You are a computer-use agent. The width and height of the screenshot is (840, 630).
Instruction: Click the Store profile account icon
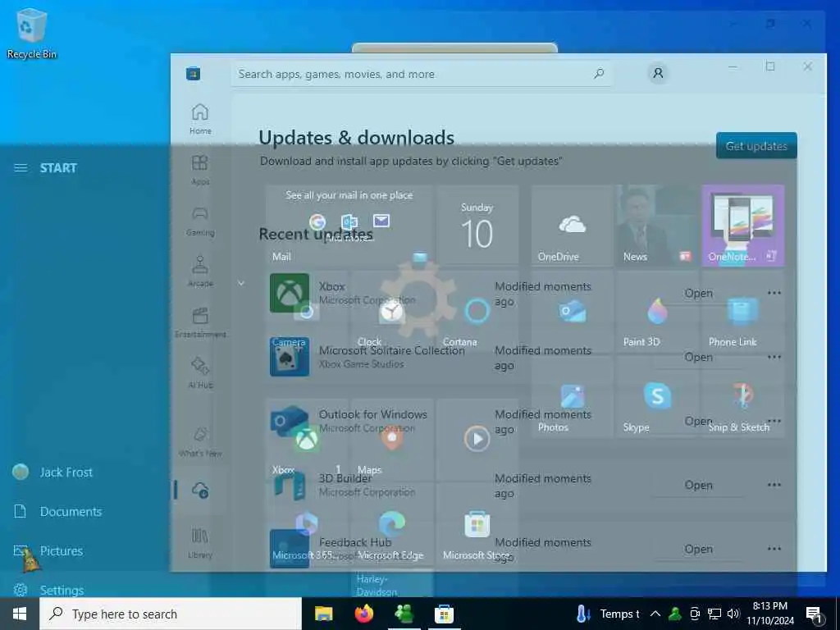[658, 73]
